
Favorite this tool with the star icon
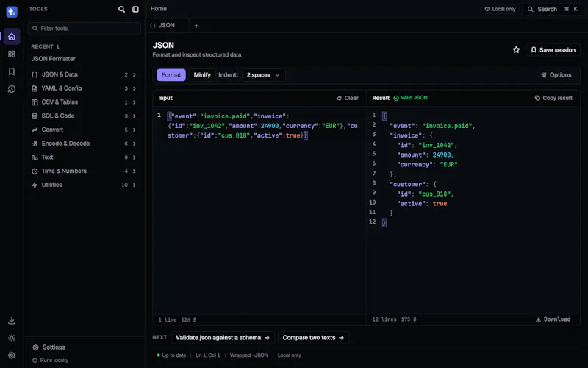point(517,49)
